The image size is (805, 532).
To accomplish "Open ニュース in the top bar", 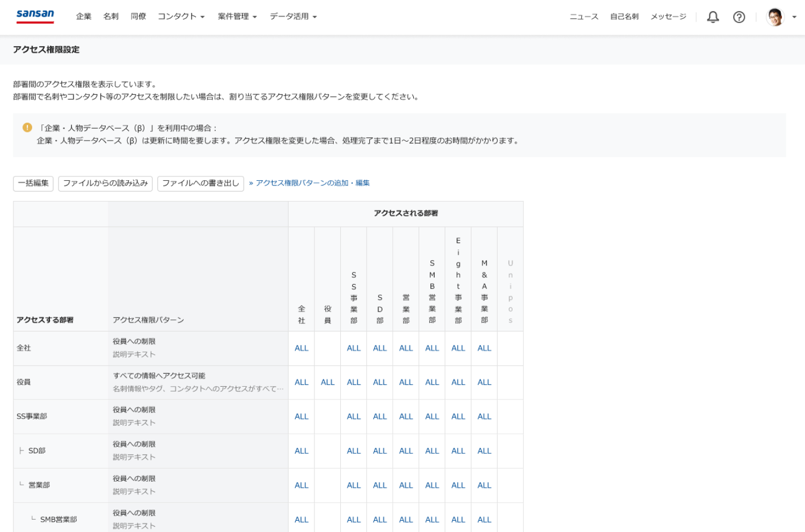I will [584, 17].
